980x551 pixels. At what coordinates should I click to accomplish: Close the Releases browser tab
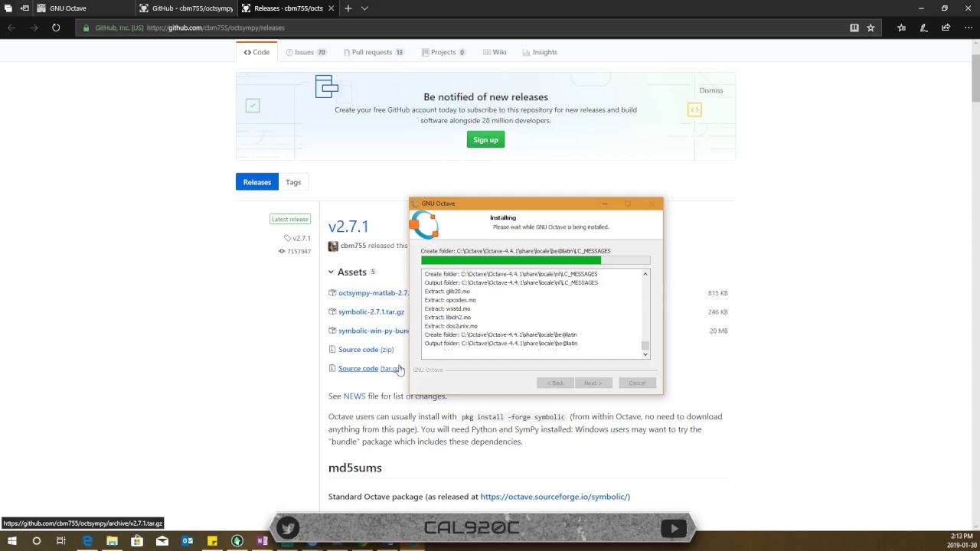[331, 8]
